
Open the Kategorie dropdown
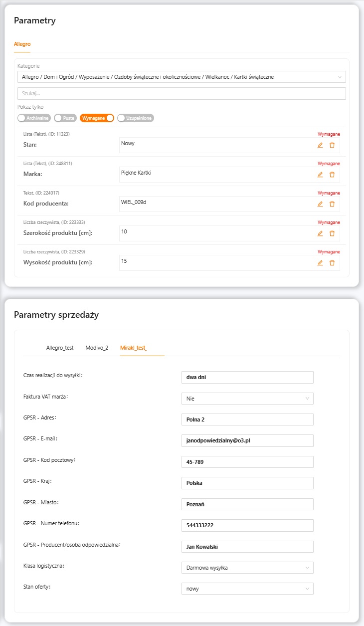[x=182, y=77]
